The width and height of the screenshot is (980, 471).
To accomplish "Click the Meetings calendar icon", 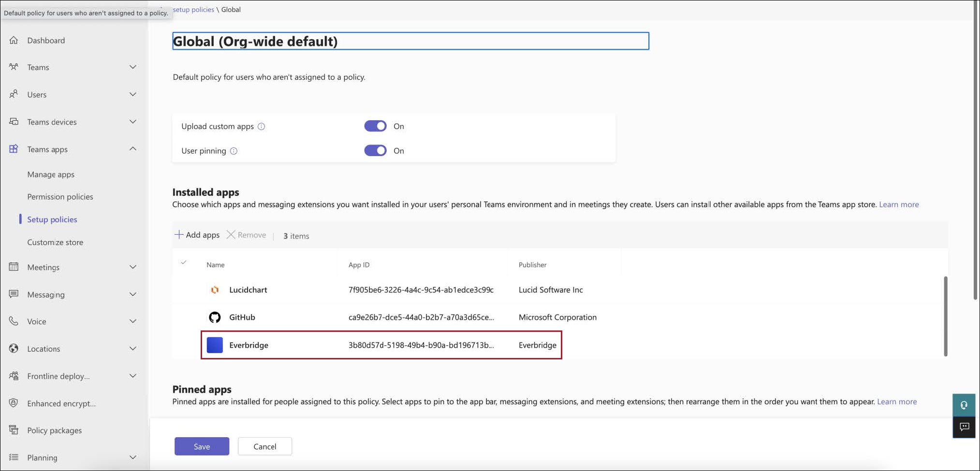I will pyautogui.click(x=14, y=267).
